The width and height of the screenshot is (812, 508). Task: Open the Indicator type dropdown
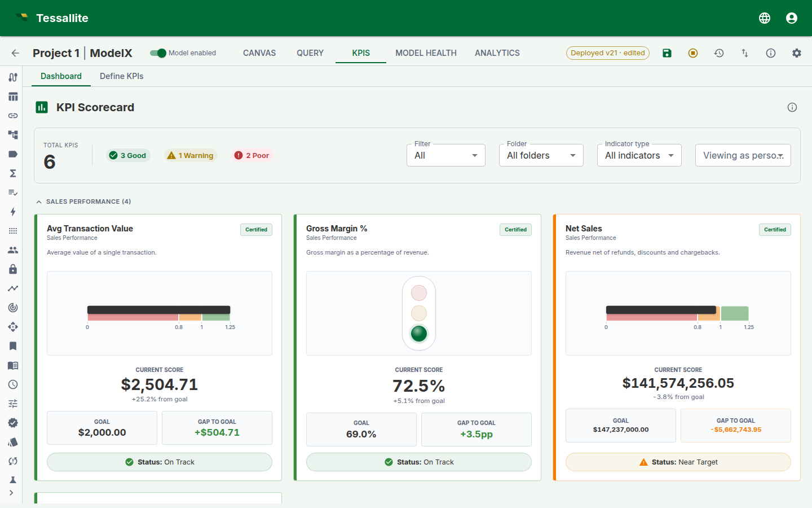(x=639, y=155)
